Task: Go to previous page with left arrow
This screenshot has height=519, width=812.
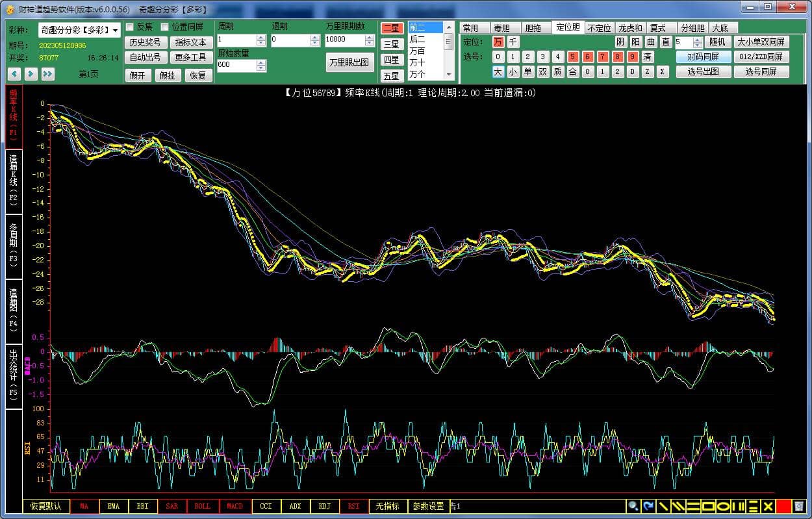Action: click(14, 74)
